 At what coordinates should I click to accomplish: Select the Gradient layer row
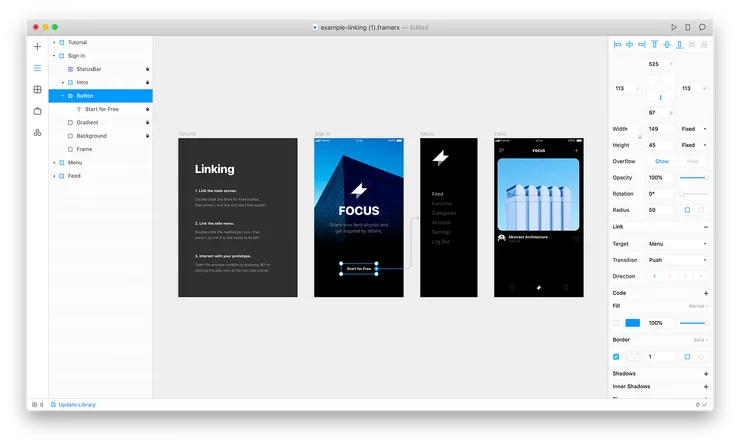pyautogui.click(x=101, y=123)
